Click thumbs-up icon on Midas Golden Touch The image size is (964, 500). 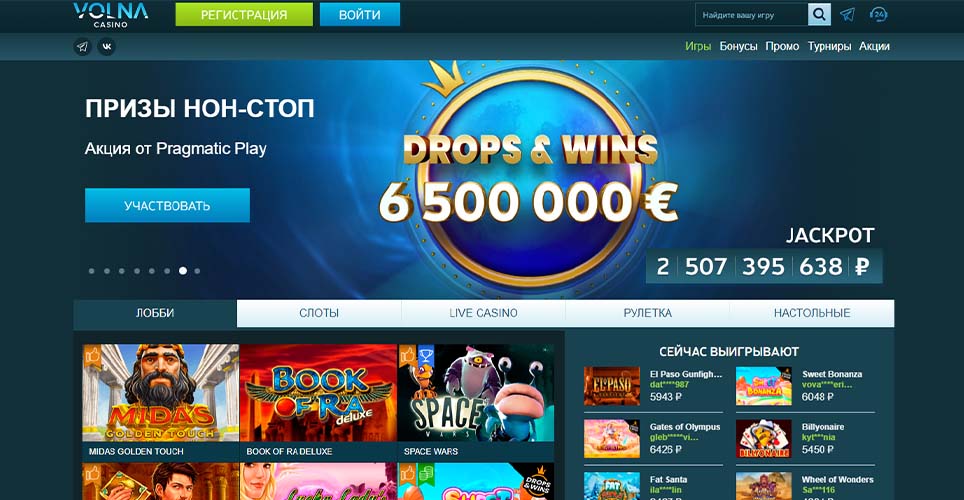[x=92, y=355]
